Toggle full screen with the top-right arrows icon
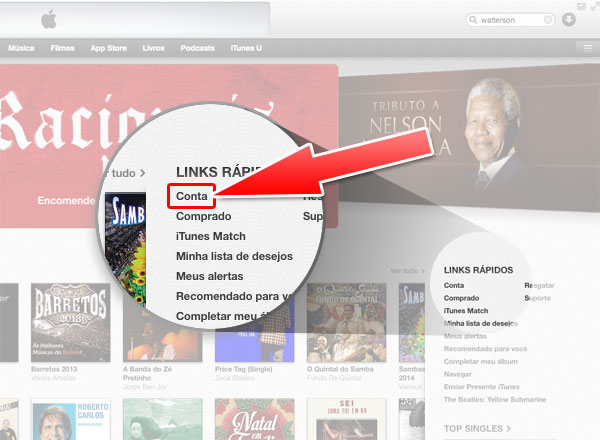Screen dimensions: 600x440 point(595,6)
